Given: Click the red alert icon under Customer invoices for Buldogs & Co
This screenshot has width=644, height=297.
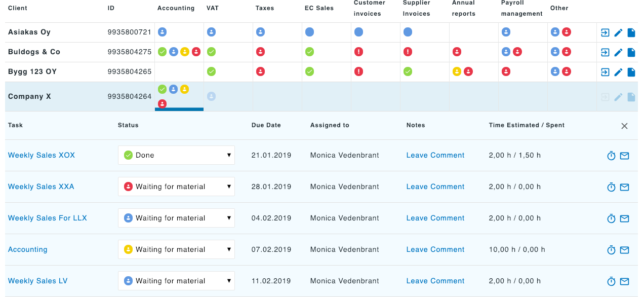Looking at the screenshot, I should point(358,52).
